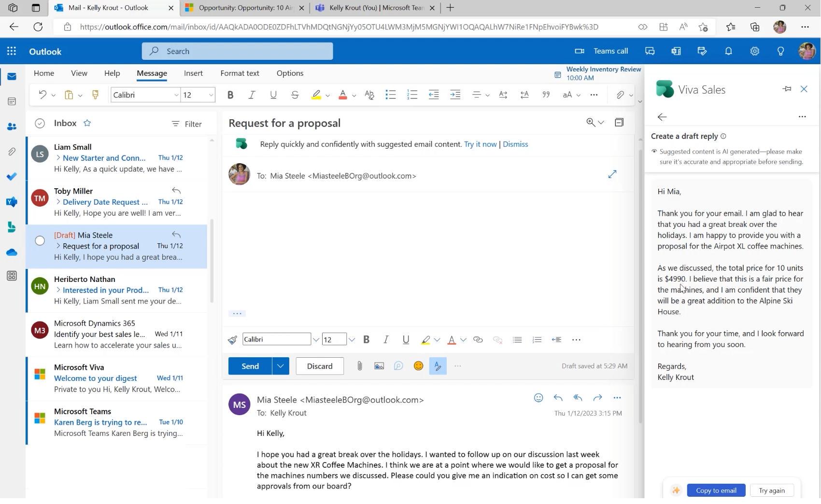Click Copy to email in Viva Sales
The image size is (821, 504).
[716, 490]
